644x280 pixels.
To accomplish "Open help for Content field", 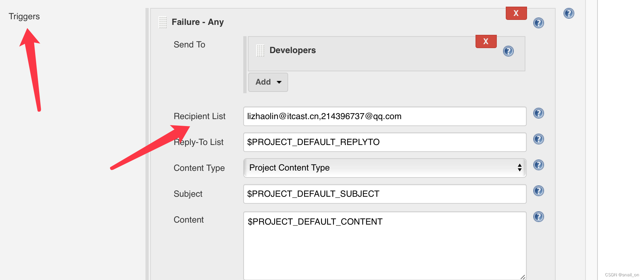I will (538, 217).
